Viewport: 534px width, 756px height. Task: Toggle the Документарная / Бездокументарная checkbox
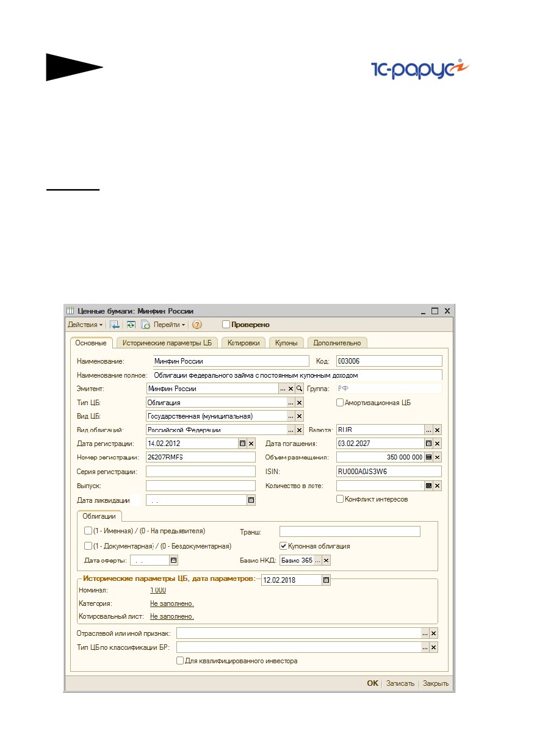point(88,546)
